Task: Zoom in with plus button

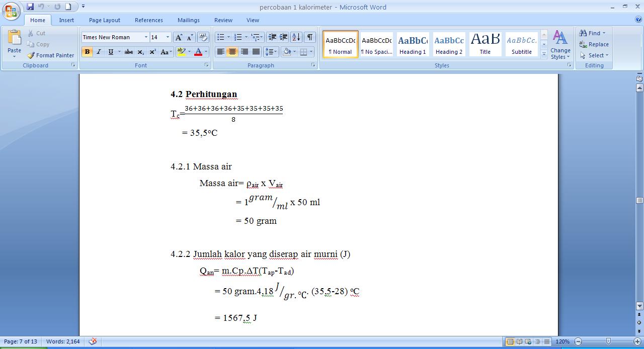Action: [637, 341]
